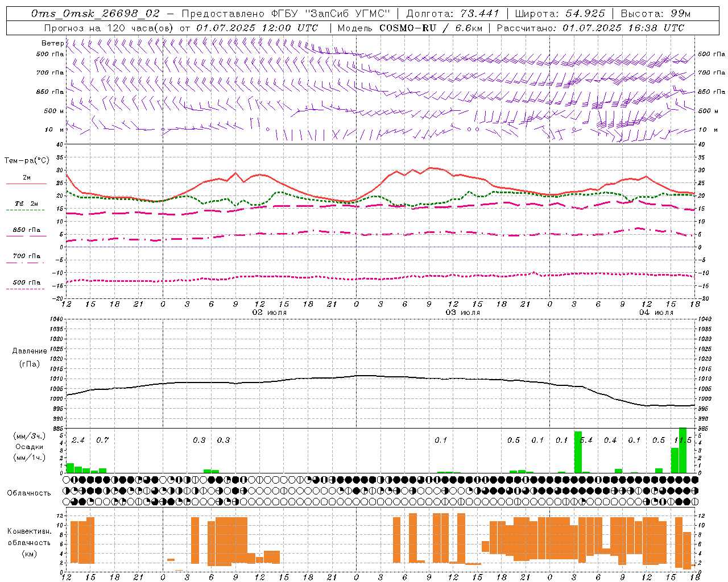The width and height of the screenshot is (728, 582).
Task: Click the (мм/3ч.) precipitation unit label
Action: coord(30,436)
